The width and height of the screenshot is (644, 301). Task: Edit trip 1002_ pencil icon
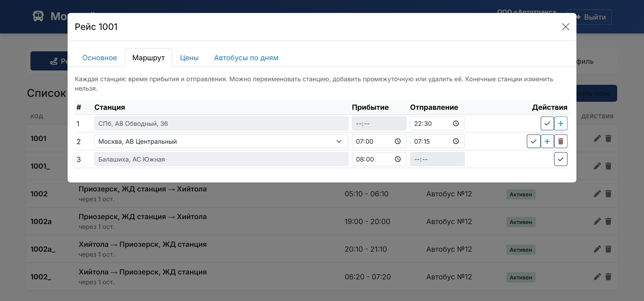[597, 277]
